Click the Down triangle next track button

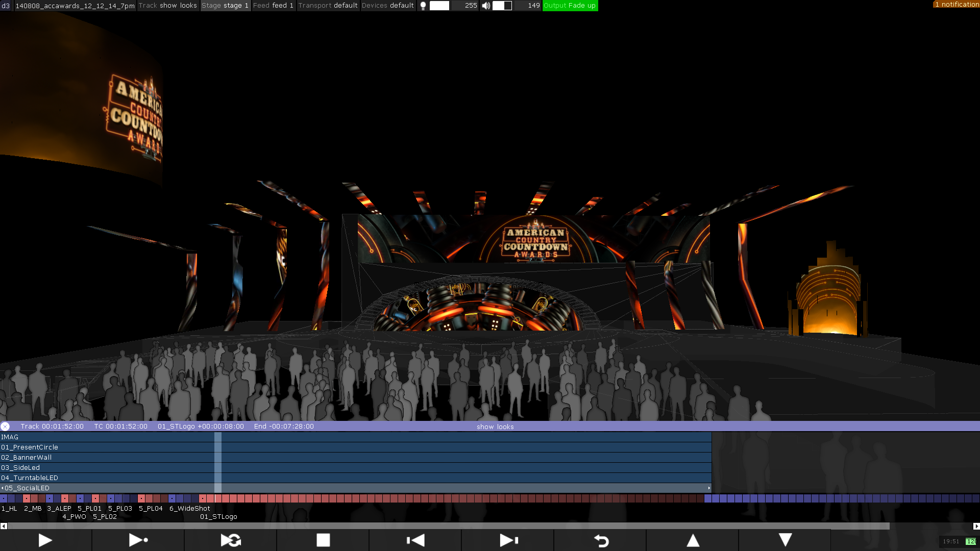click(x=785, y=540)
